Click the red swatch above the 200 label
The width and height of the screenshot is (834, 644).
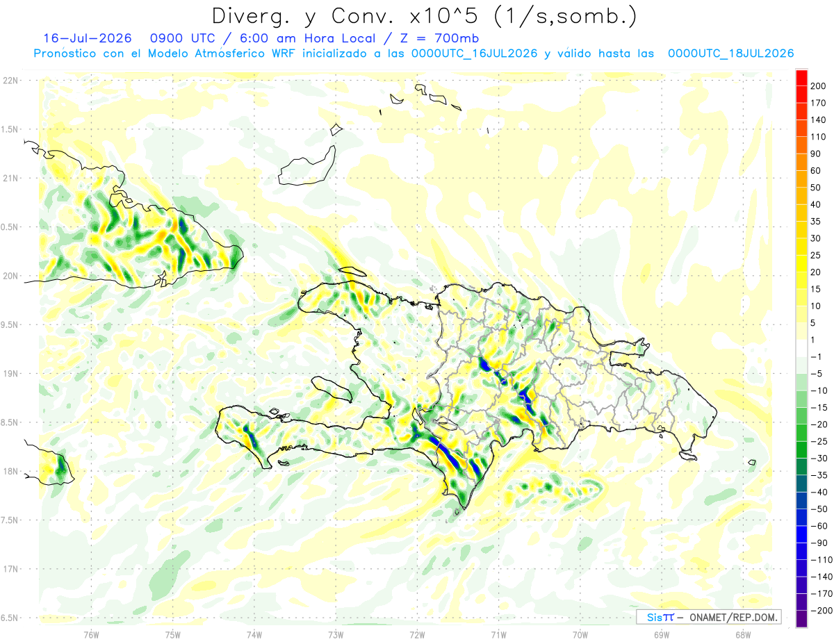tap(801, 78)
